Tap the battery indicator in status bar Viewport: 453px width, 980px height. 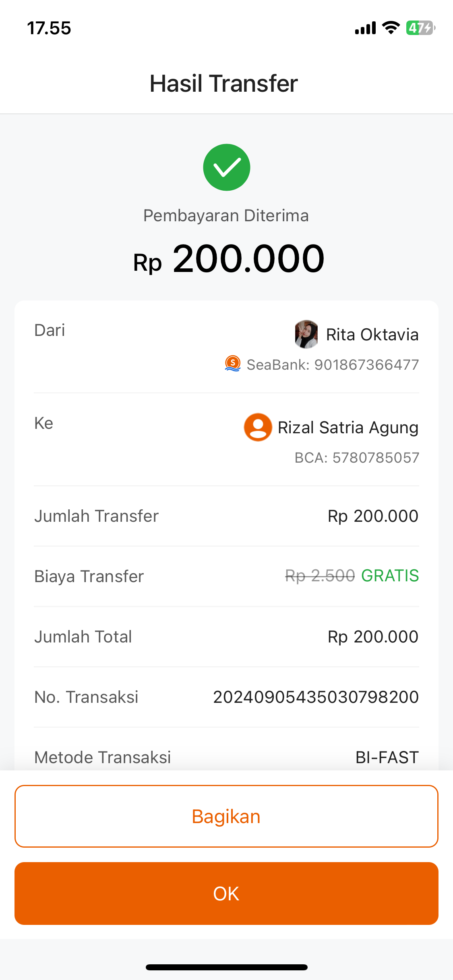pos(420,28)
